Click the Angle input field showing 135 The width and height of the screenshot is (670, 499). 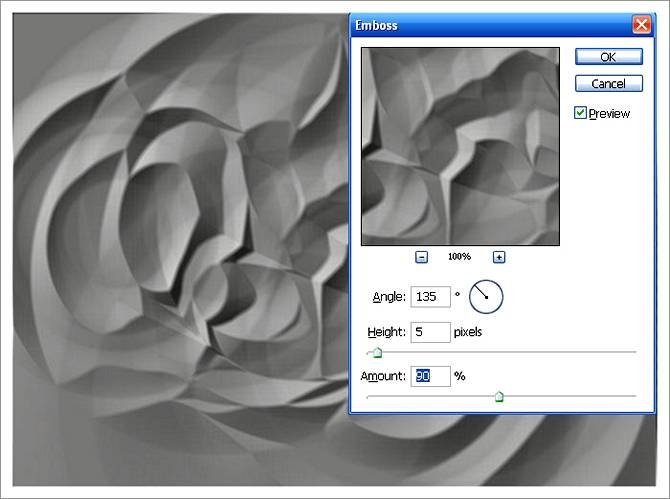430,296
